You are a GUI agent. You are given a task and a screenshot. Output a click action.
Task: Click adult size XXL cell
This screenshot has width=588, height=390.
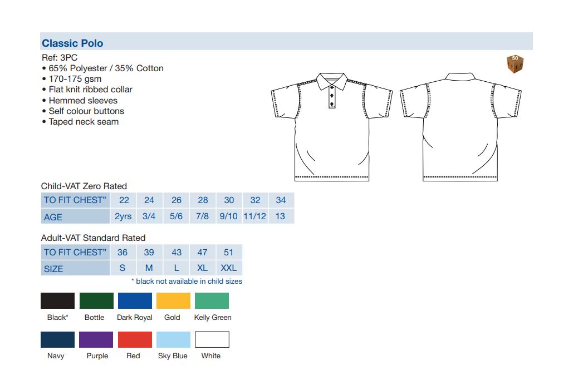pyautogui.click(x=228, y=268)
